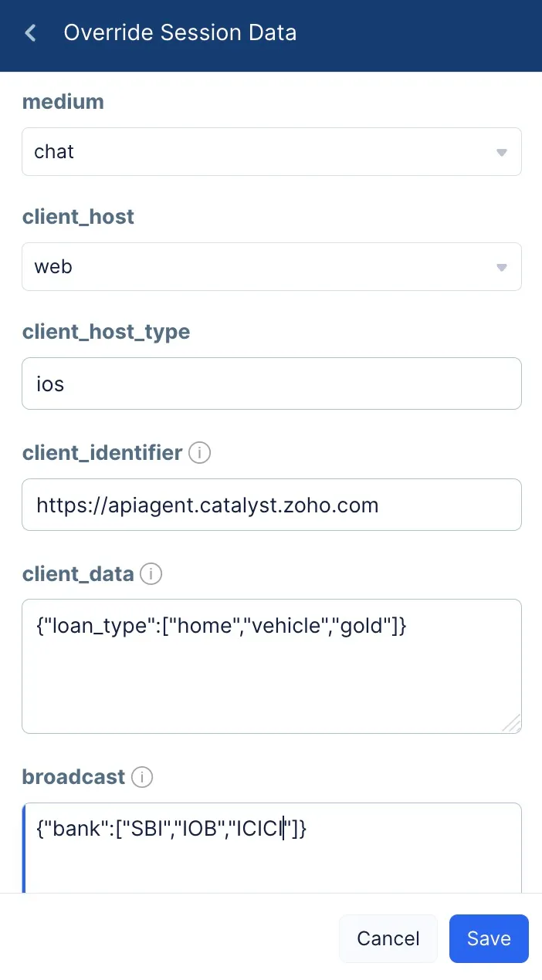The width and height of the screenshot is (542, 980).
Task: Click the medium dropdown arrow
Action: [501, 152]
